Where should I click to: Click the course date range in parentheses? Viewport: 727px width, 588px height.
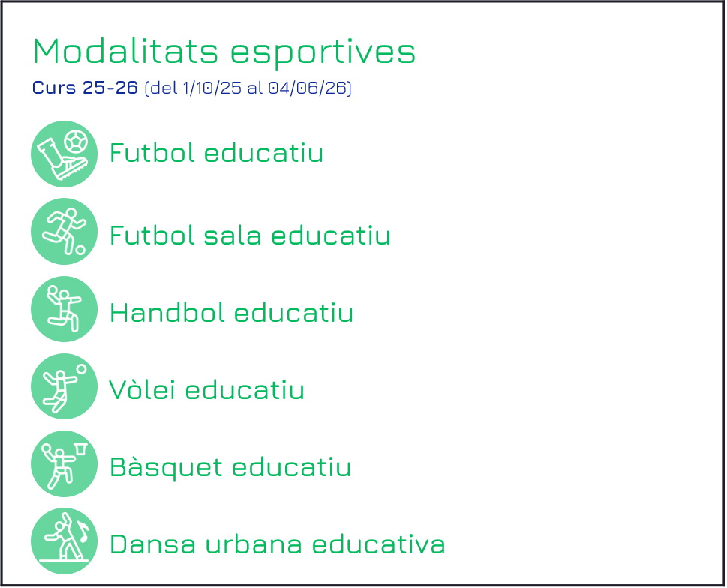[248, 88]
